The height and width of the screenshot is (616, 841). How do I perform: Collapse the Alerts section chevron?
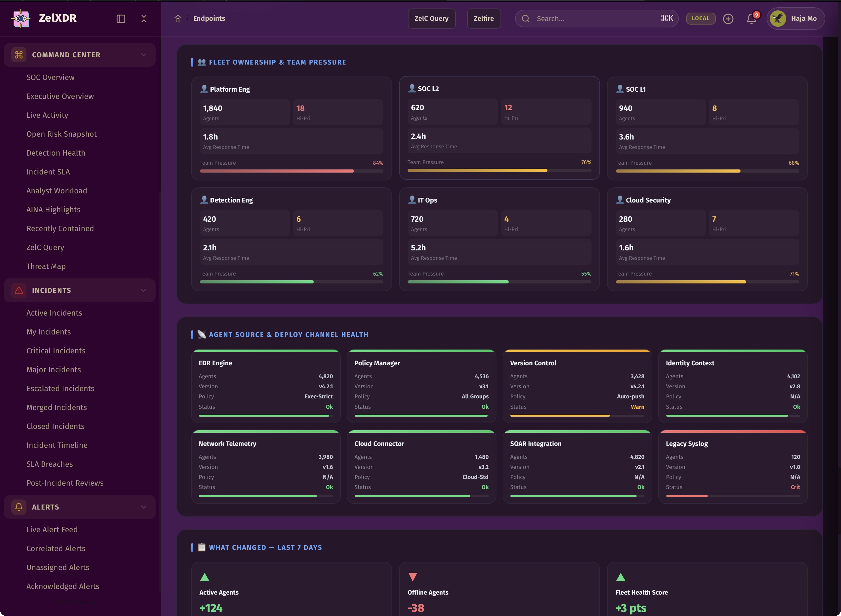[144, 507]
